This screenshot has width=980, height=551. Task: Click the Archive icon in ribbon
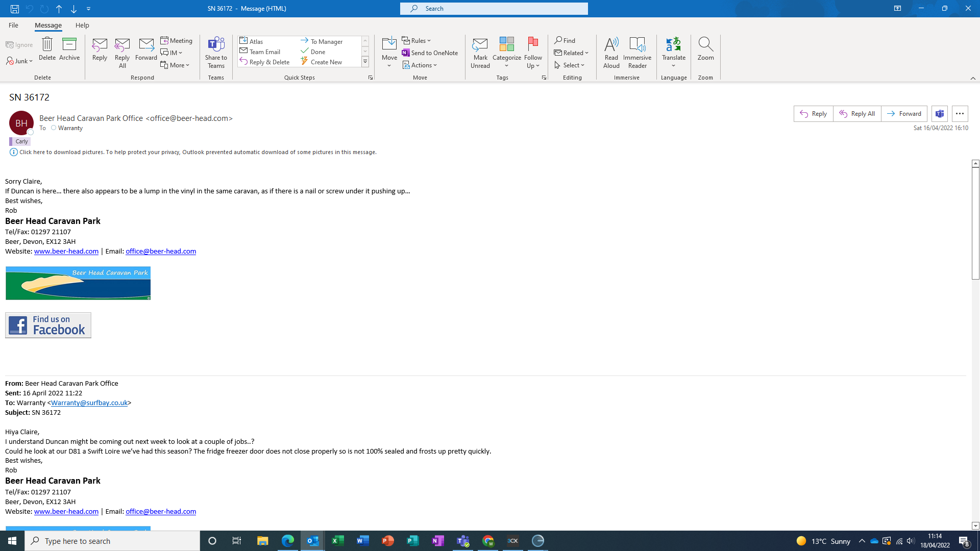click(69, 49)
